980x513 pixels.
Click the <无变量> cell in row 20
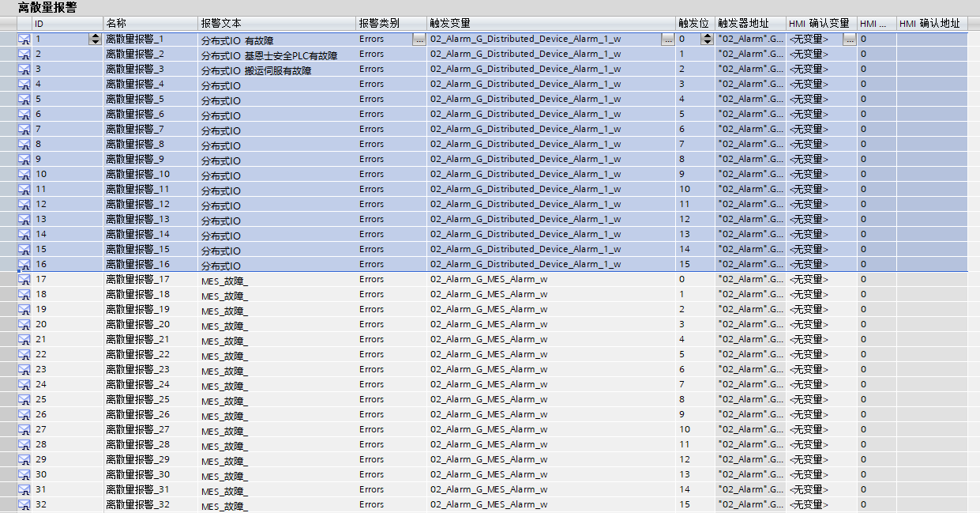(x=821, y=324)
